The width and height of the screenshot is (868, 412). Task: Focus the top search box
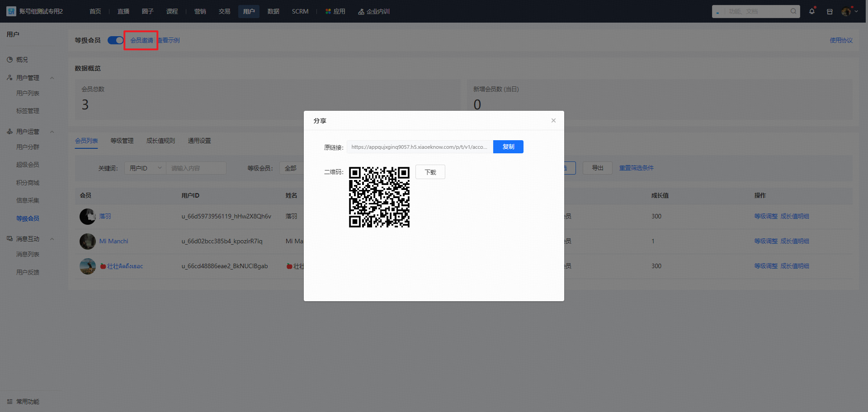756,11
